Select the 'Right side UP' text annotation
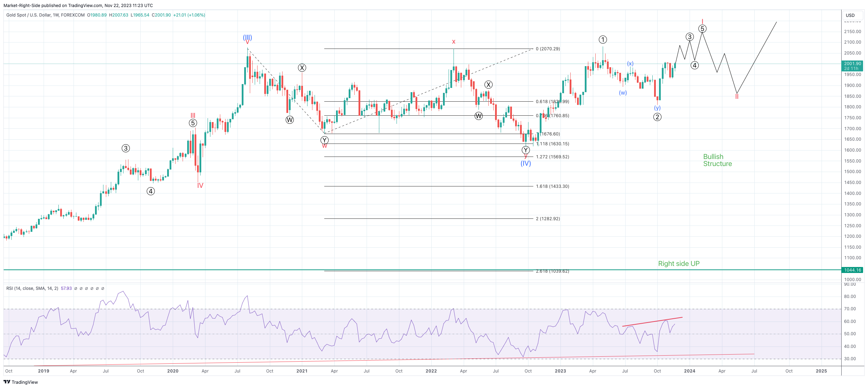868x388 pixels. pyautogui.click(x=679, y=263)
